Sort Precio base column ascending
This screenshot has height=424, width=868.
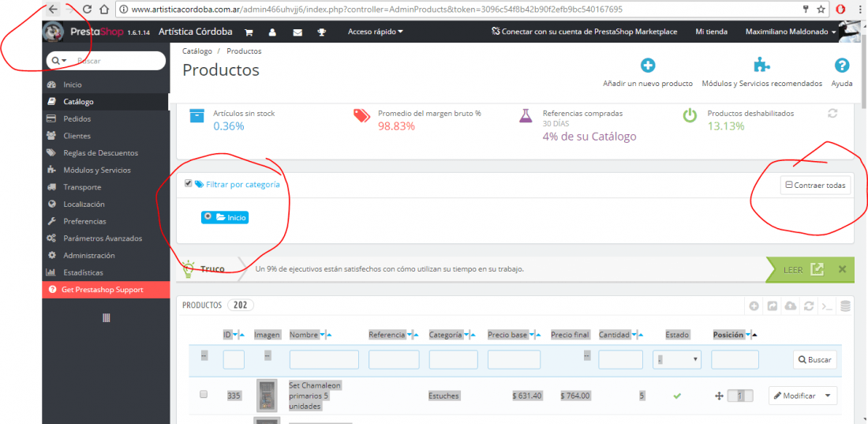[539, 336]
